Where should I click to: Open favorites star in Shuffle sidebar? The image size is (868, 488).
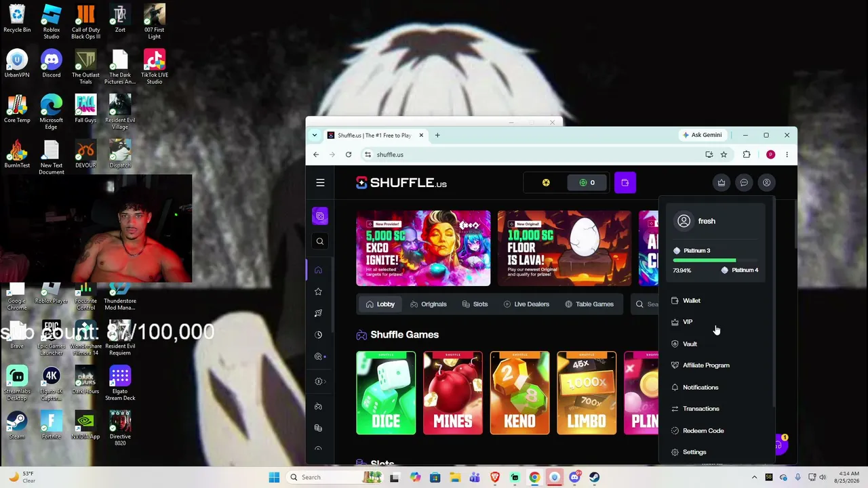(318, 291)
